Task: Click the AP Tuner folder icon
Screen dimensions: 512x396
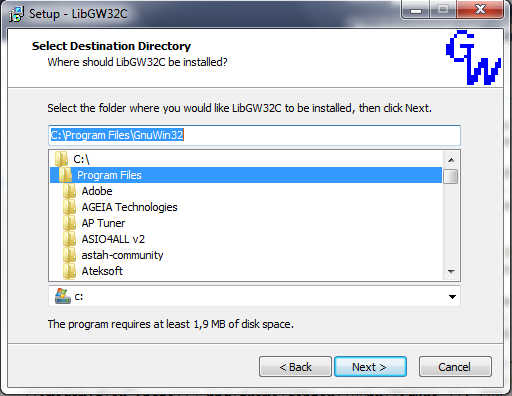Action: pos(70,223)
